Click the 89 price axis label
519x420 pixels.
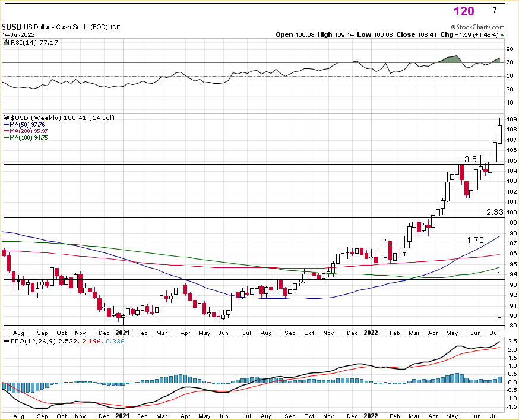coord(514,326)
